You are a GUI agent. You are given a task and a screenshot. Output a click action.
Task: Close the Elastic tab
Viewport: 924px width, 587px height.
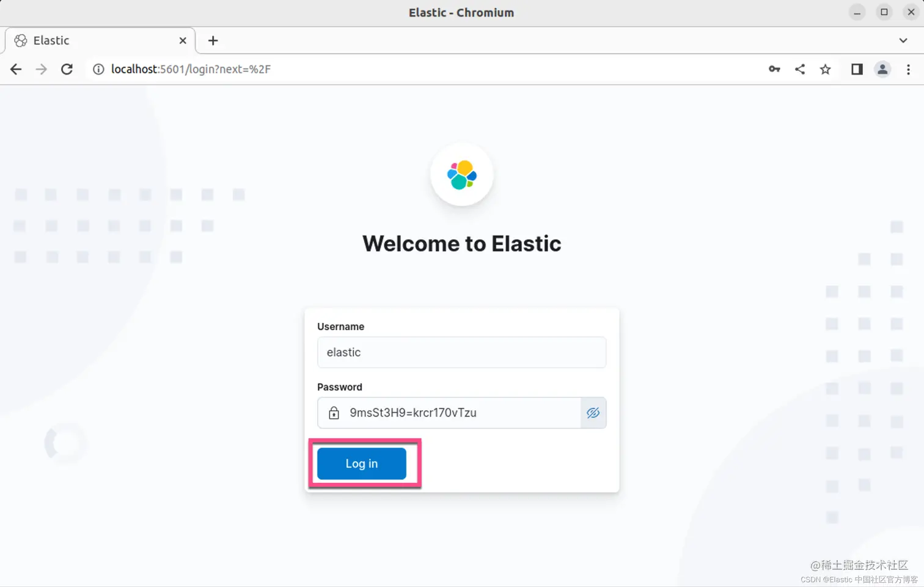183,40
